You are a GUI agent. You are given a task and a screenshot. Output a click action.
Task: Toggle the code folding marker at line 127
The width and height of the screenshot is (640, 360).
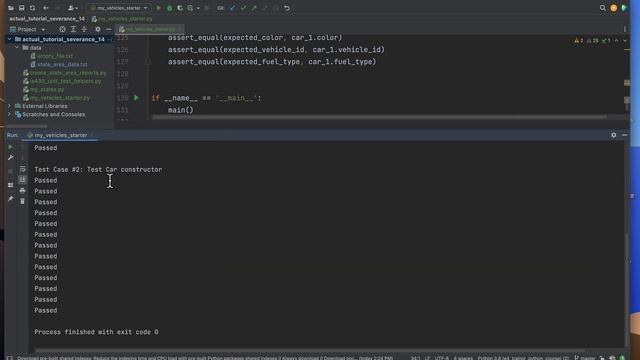pyautogui.click(x=148, y=62)
